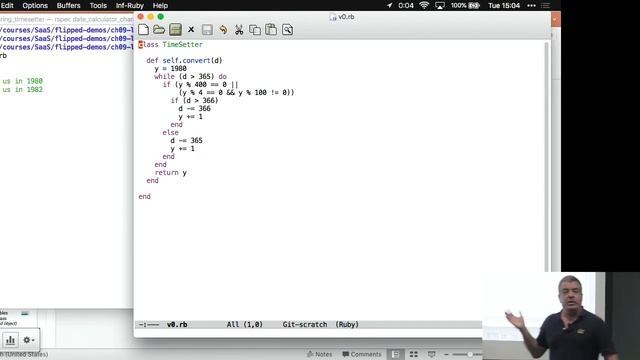
Task: Start slideshow view icon in the status bar
Action: click(x=431, y=354)
